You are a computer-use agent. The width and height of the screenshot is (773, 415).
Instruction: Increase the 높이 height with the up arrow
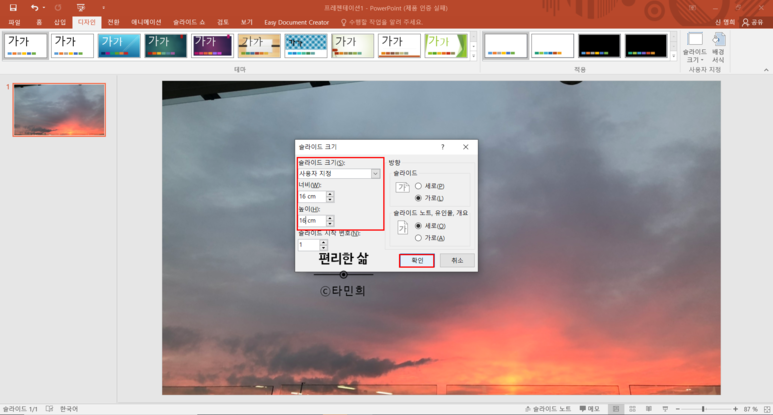click(x=330, y=218)
